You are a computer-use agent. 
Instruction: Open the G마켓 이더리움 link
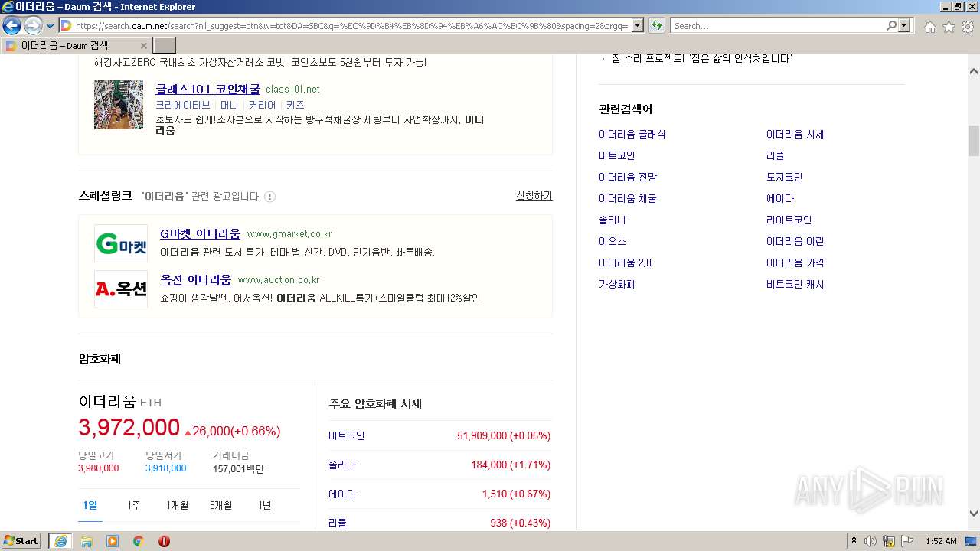click(200, 233)
